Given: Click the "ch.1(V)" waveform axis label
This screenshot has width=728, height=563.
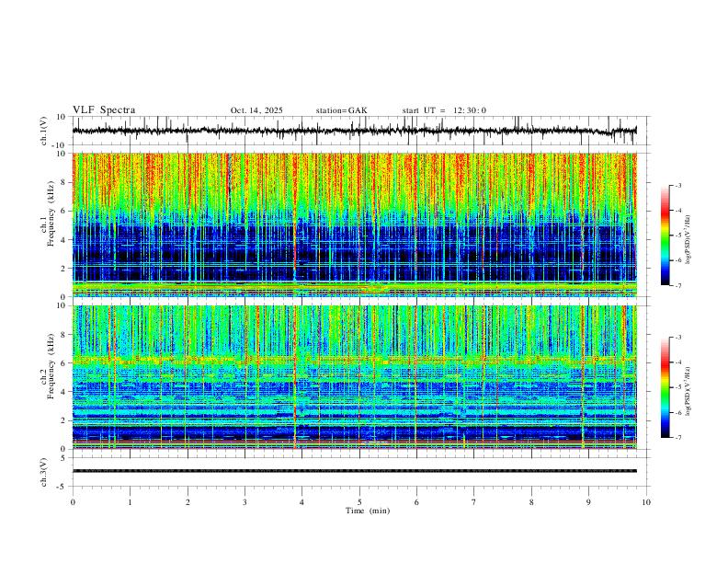Looking at the screenshot, I should pos(44,131).
